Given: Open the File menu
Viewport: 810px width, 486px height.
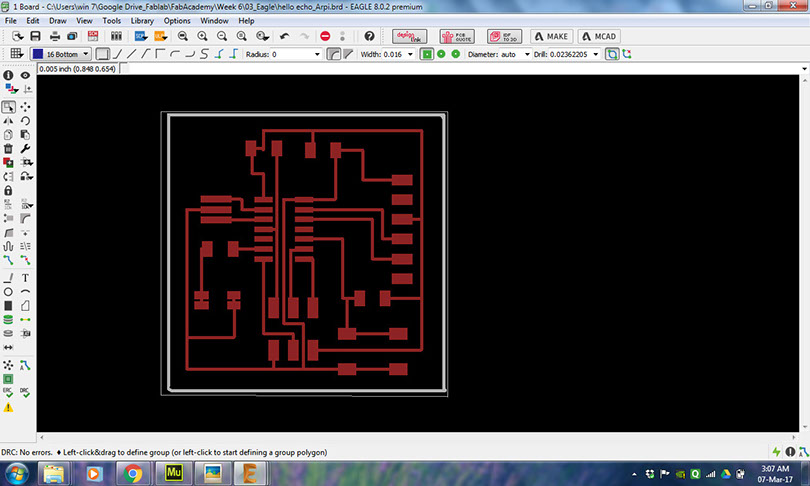Looking at the screenshot, I should [10, 21].
